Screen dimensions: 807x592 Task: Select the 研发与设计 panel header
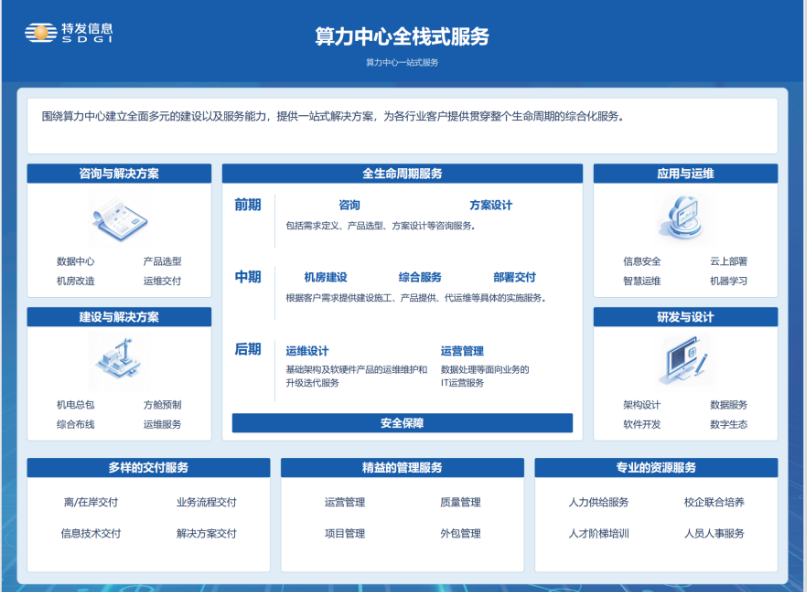pyautogui.click(x=686, y=317)
